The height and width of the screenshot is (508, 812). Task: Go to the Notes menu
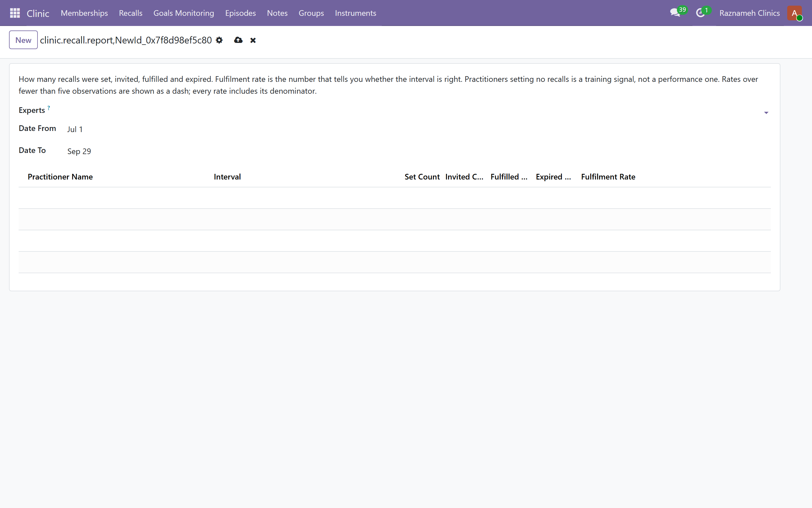[x=277, y=13]
